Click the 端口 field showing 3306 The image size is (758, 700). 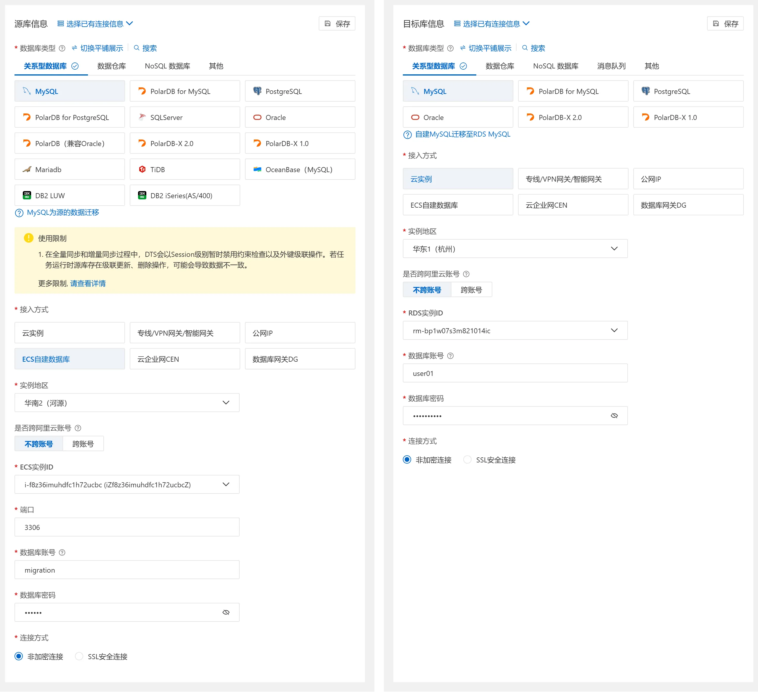tap(127, 527)
